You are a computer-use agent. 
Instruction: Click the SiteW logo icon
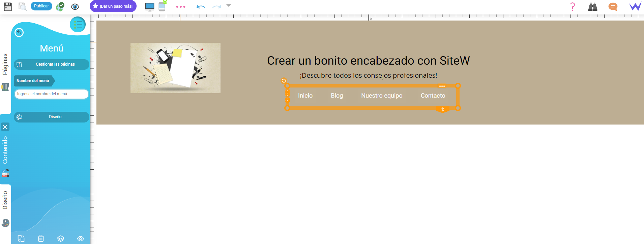(635, 6)
